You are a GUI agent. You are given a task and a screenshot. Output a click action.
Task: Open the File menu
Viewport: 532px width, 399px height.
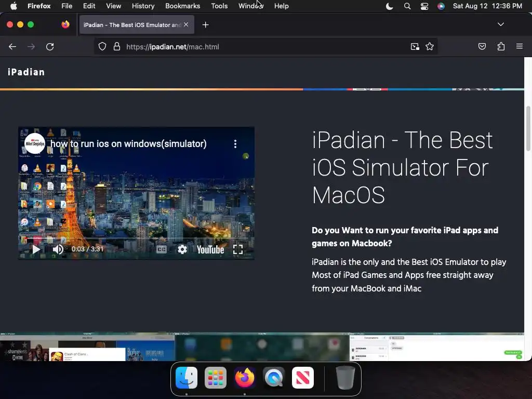67,6
